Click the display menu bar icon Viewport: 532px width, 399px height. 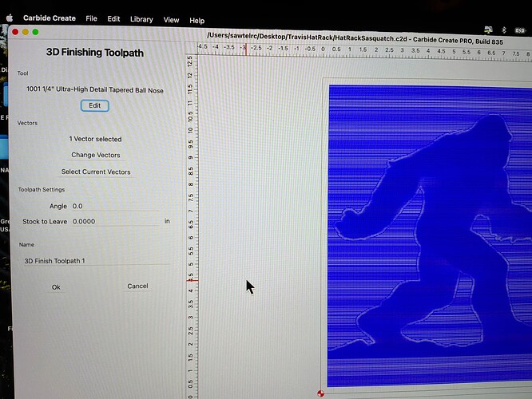click(x=489, y=30)
